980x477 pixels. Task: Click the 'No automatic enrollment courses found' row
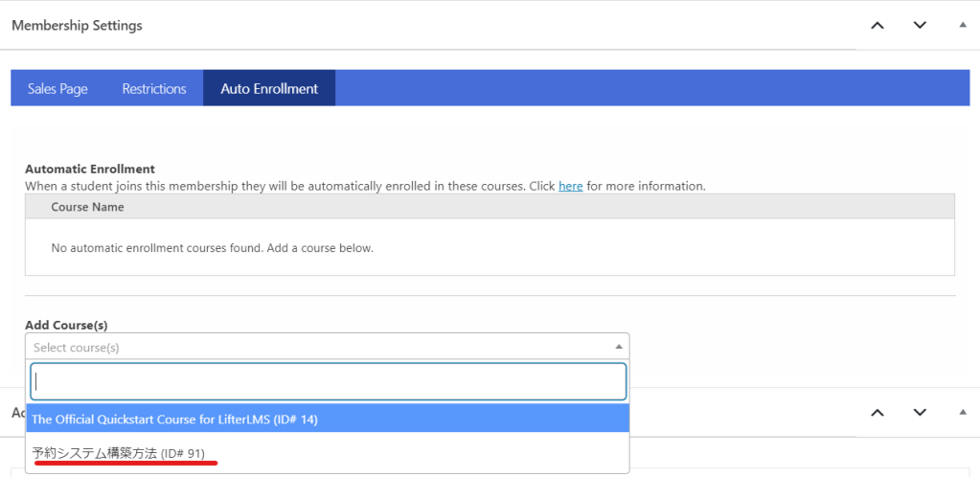490,247
